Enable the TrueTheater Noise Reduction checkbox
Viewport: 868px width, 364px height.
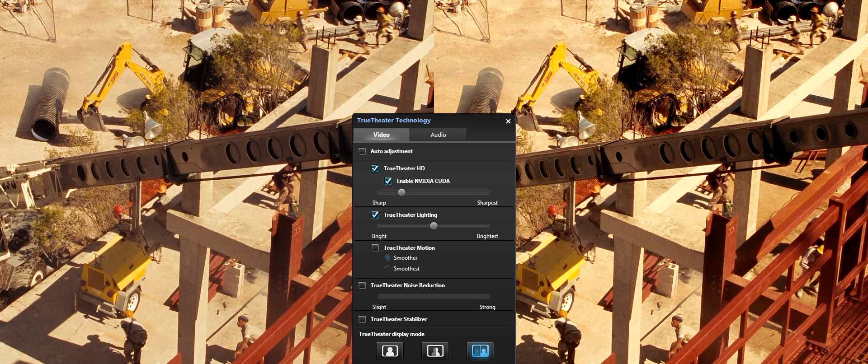point(362,285)
